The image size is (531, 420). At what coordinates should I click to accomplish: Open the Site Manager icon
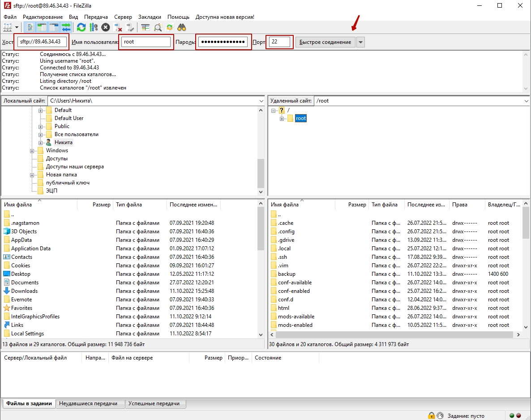[7, 27]
